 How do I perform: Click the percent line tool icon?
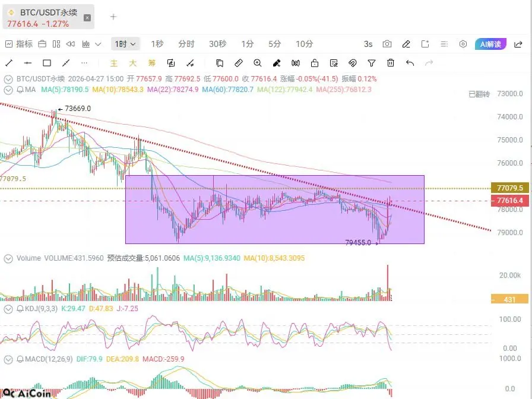click(191, 63)
